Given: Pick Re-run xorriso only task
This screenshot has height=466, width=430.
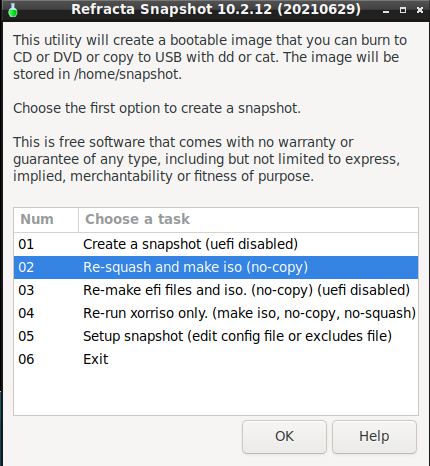Looking at the screenshot, I should pyautogui.click(x=216, y=313).
